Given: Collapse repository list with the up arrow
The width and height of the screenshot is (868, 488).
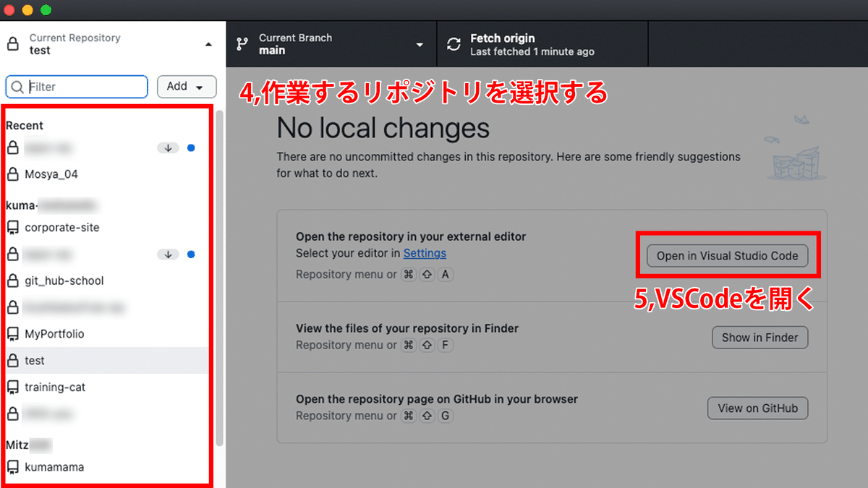Looking at the screenshot, I should pyautogui.click(x=209, y=45).
